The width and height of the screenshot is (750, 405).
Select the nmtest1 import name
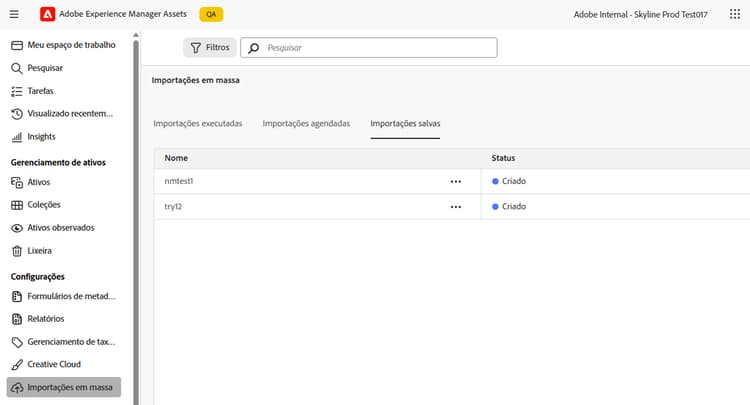[178, 181]
